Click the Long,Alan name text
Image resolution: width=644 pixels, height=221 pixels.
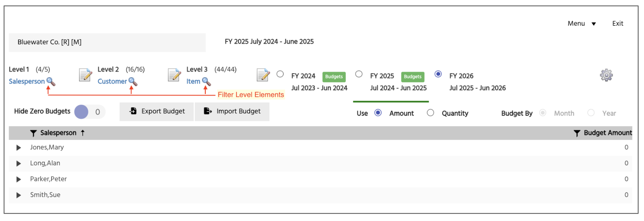pos(45,163)
